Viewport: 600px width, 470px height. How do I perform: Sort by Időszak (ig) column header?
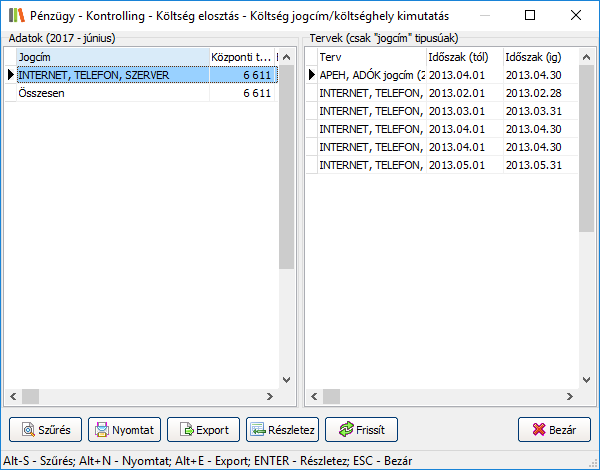pos(539,57)
